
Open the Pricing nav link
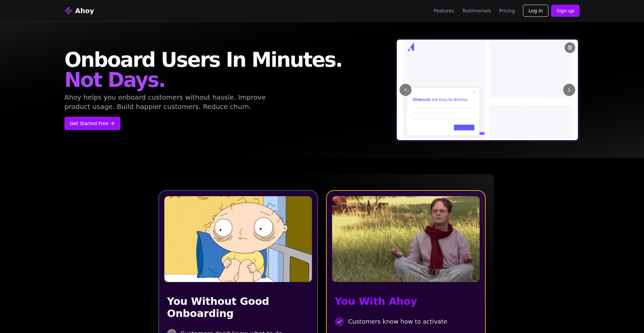(x=506, y=11)
